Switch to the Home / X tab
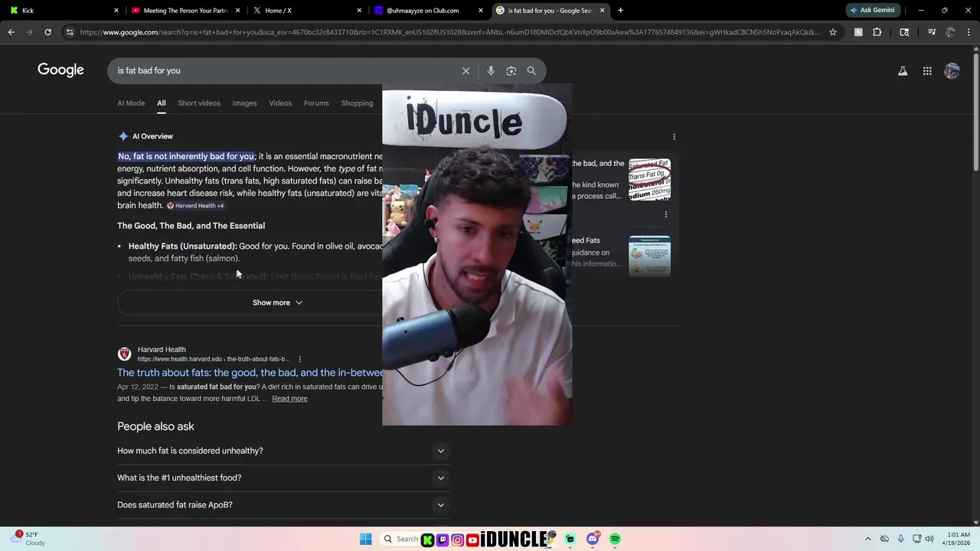The height and width of the screenshot is (551, 980). click(x=306, y=10)
